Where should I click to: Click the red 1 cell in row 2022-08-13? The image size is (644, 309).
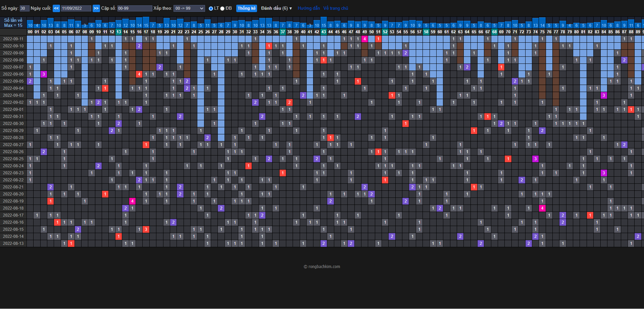pos(71,244)
